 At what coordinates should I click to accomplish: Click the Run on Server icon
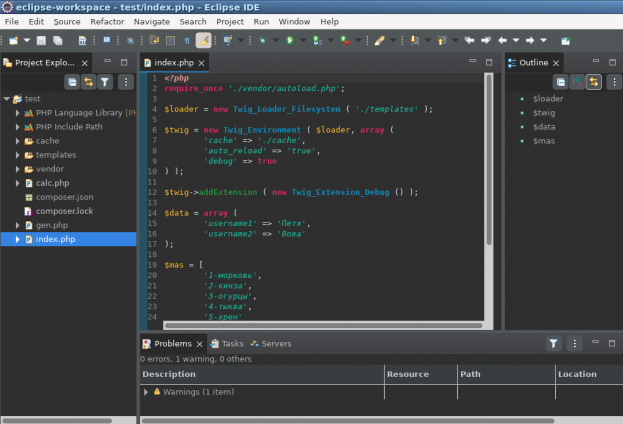point(317,41)
